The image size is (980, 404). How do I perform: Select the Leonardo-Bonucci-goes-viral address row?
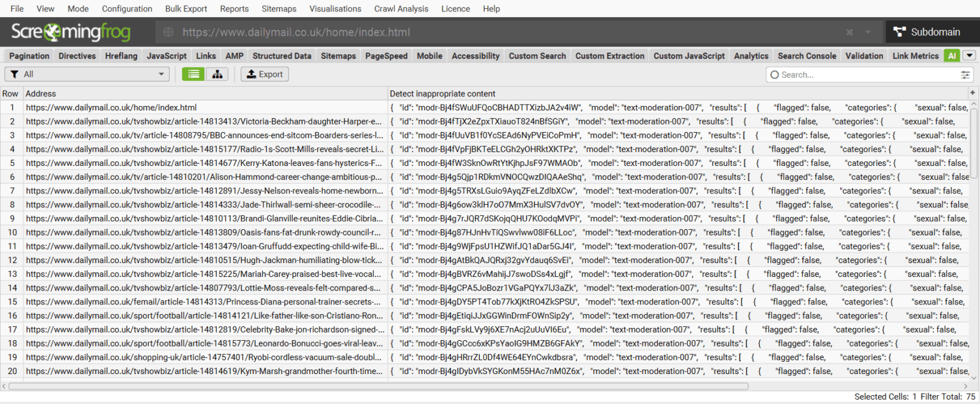click(205, 343)
